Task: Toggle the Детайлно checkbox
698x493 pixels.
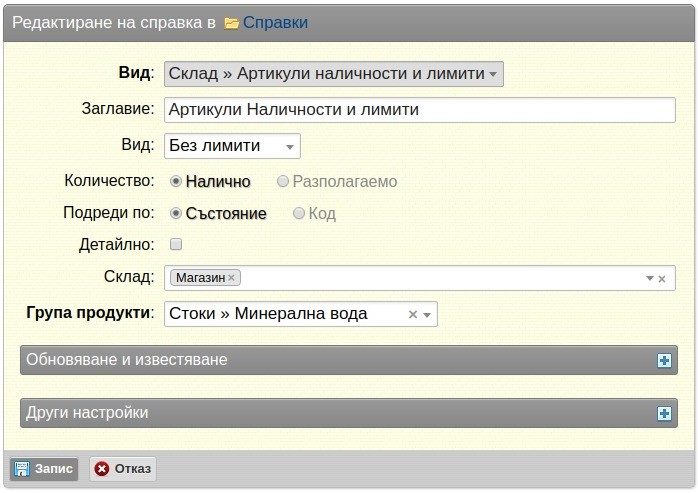Action: [176, 244]
